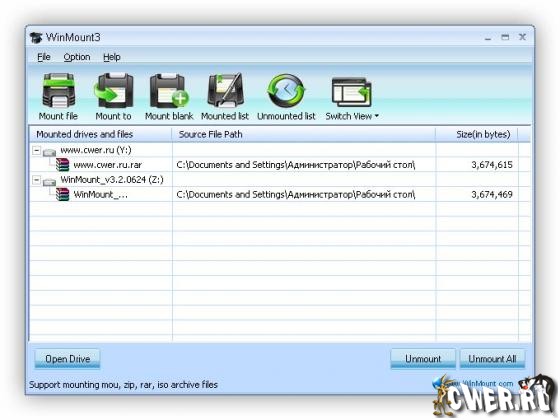
Task: Open the Switch View dropdown
Action: tap(352, 96)
